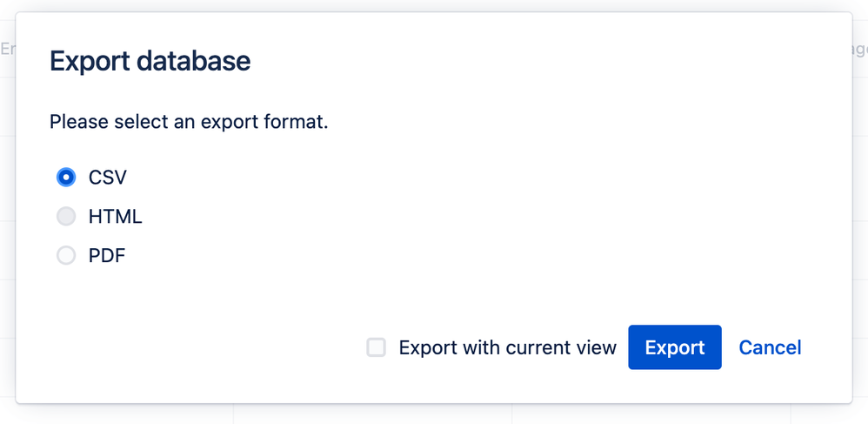The width and height of the screenshot is (868, 424).
Task: Click the empty circle beside PDF
Action: [x=66, y=256]
